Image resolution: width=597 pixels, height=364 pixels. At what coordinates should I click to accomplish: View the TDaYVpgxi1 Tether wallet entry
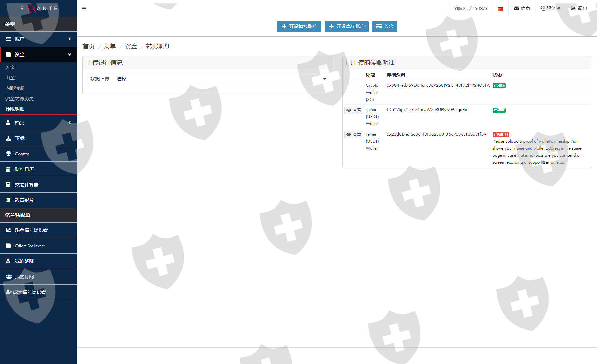click(x=354, y=110)
